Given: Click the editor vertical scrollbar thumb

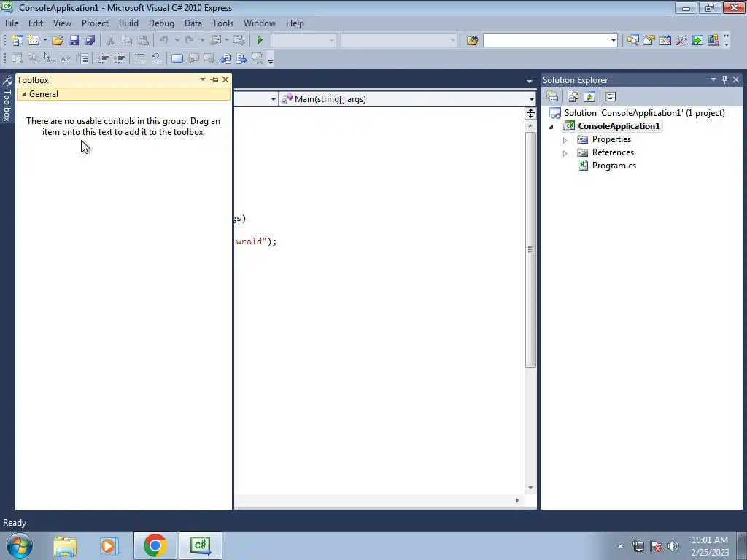Looking at the screenshot, I should coord(530,249).
